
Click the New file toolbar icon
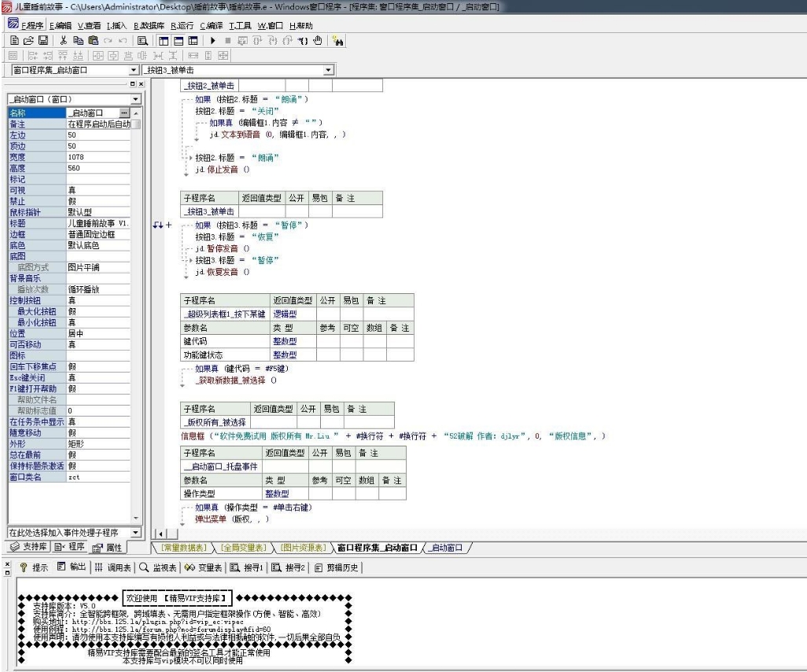tap(15, 39)
